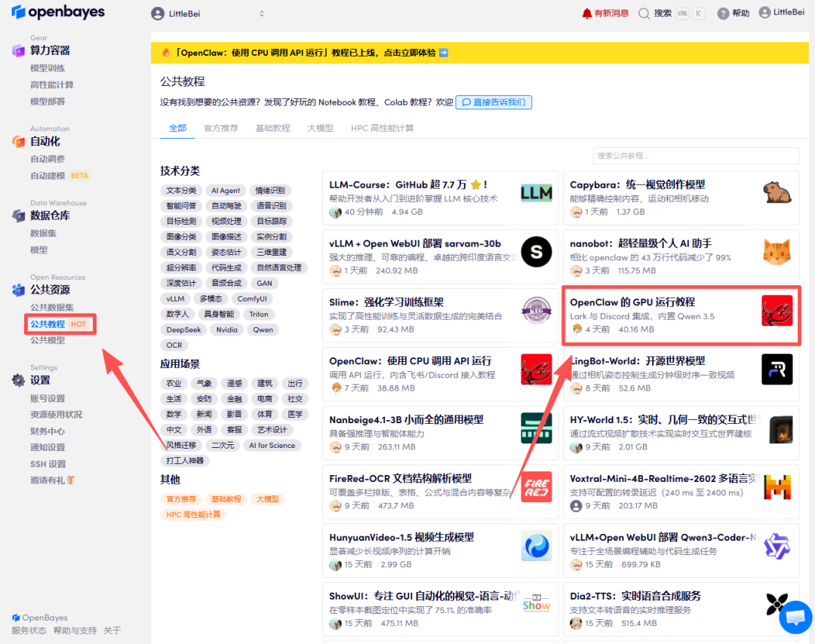
Task: Click the nanobot cat thumbnail
Action: [777, 252]
